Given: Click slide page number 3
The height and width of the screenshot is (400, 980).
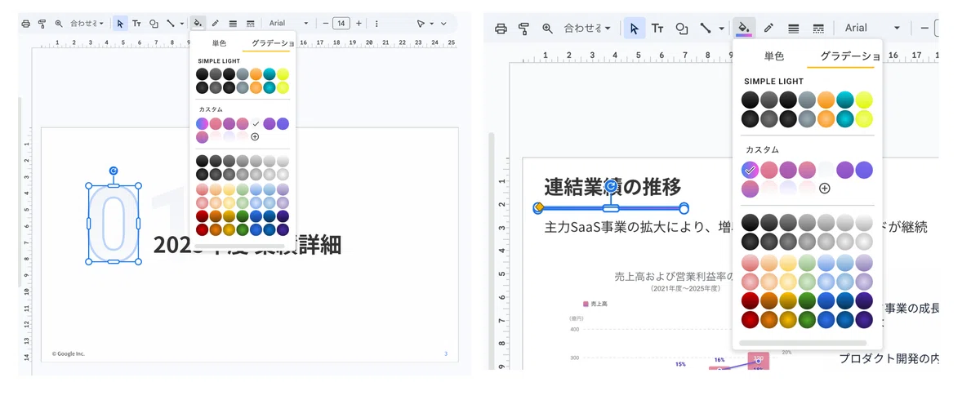Looking at the screenshot, I should (x=446, y=353).
